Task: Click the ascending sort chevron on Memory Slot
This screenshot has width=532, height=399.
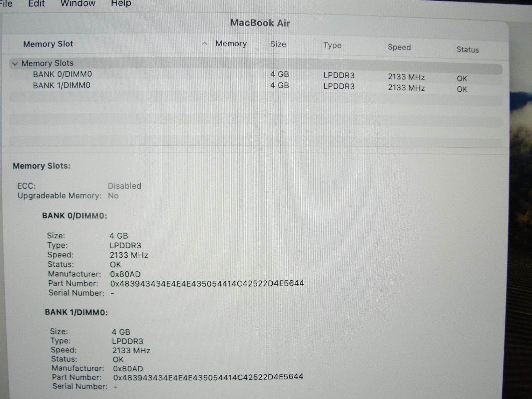Action: (x=204, y=44)
